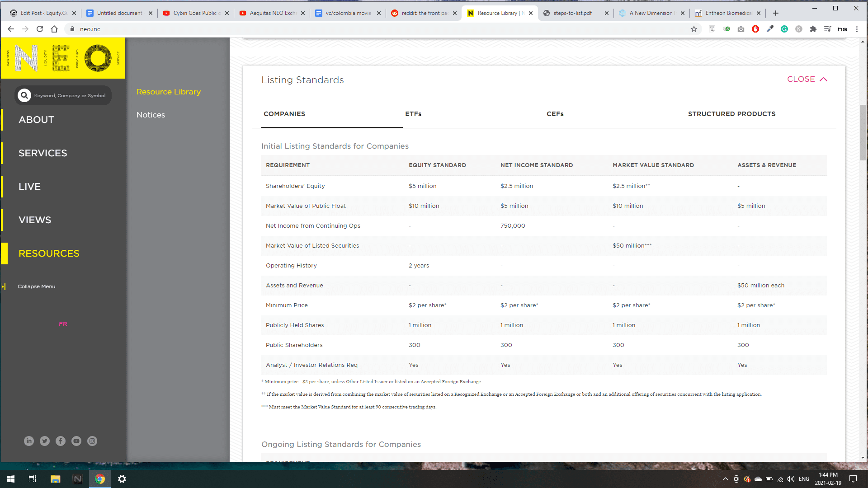Open NEO Twitter social icon
This screenshot has height=488, width=868.
[x=45, y=441]
